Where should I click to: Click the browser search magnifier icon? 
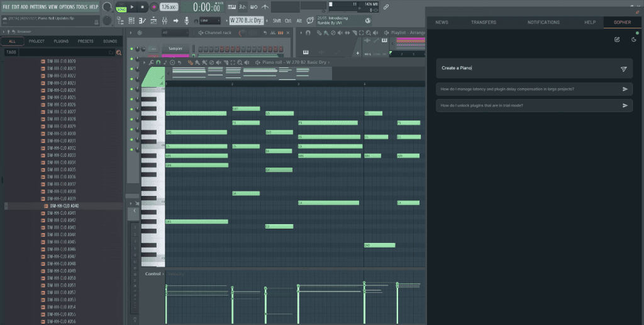click(x=119, y=52)
